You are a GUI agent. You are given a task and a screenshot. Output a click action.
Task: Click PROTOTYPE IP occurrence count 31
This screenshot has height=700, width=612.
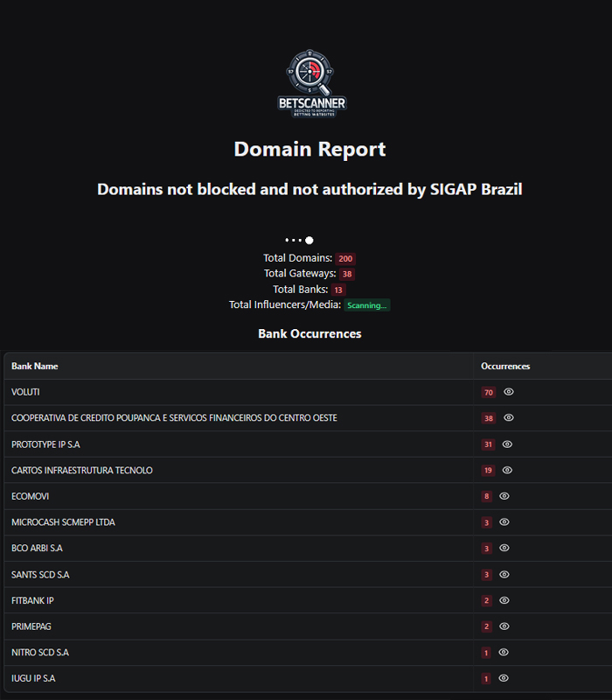(488, 444)
